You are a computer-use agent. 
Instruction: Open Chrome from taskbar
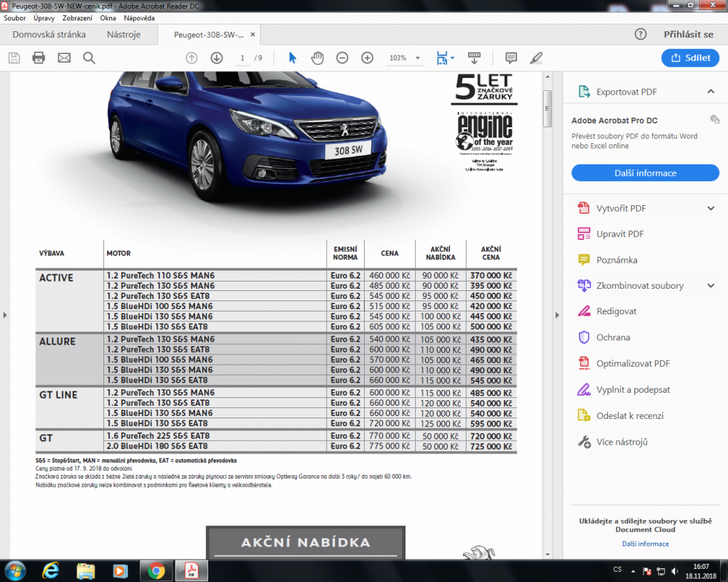click(157, 571)
